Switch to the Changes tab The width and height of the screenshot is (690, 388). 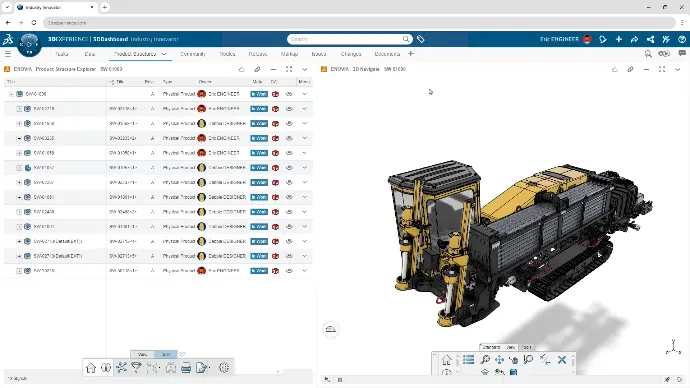pos(351,54)
